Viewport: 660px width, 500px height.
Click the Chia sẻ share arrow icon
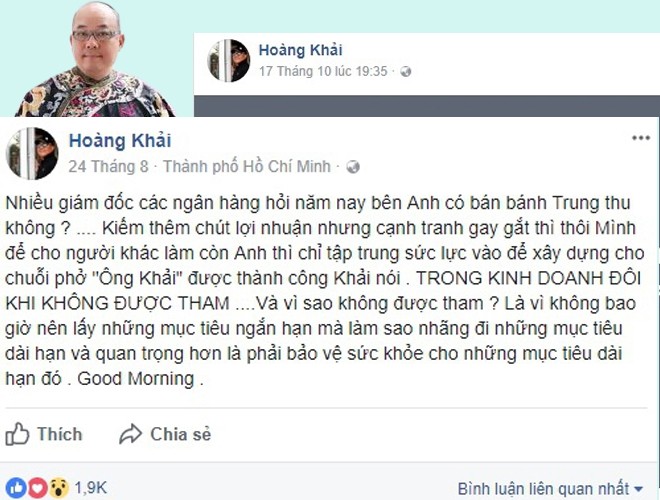pyautogui.click(x=130, y=434)
